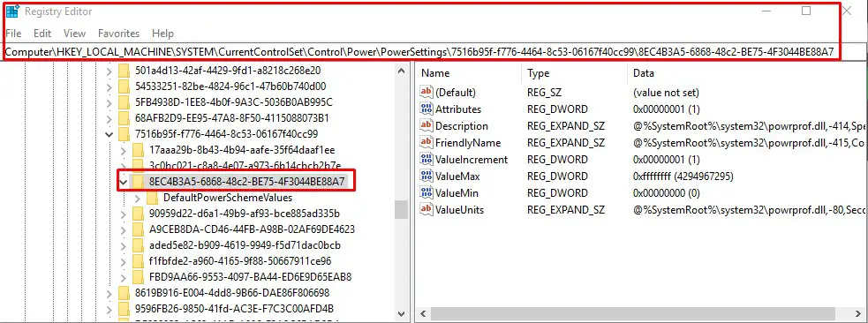The width and height of the screenshot is (868, 323).
Task: Click the binary icon of ValueMax value
Action: 426,176
